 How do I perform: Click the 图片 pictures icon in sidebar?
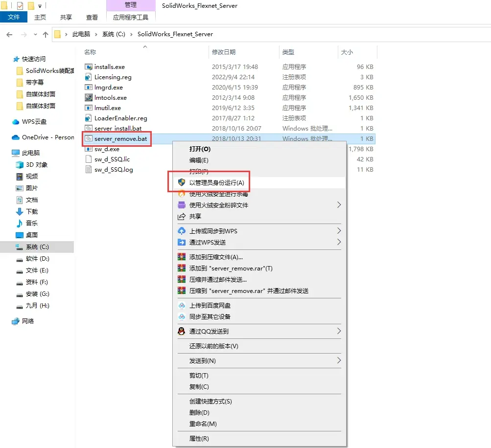(x=20, y=188)
